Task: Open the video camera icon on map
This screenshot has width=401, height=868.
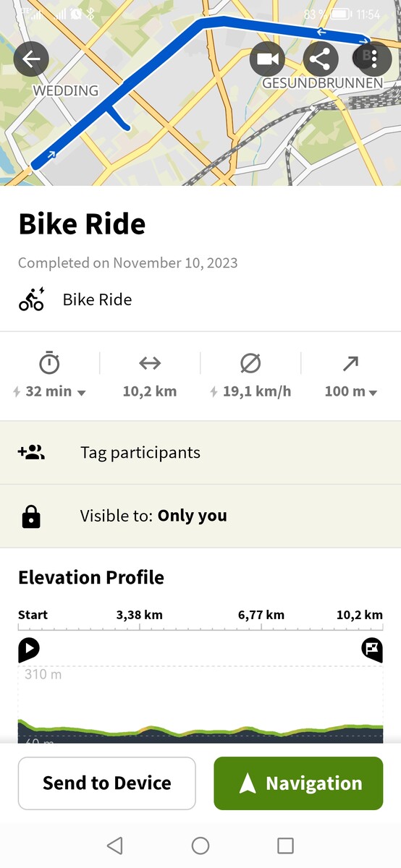Action: [x=267, y=59]
